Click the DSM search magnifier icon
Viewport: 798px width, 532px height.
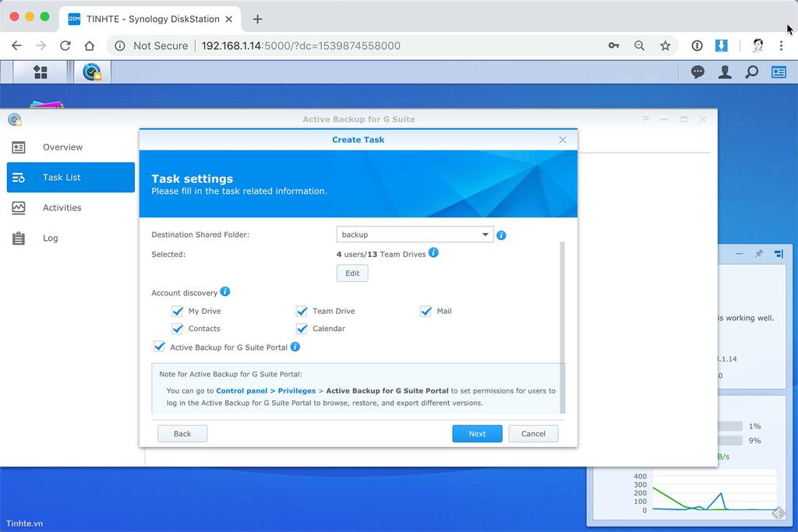point(752,72)
